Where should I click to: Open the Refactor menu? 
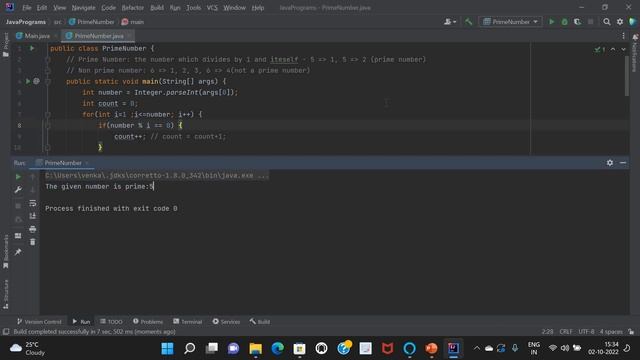pos(133,8)
